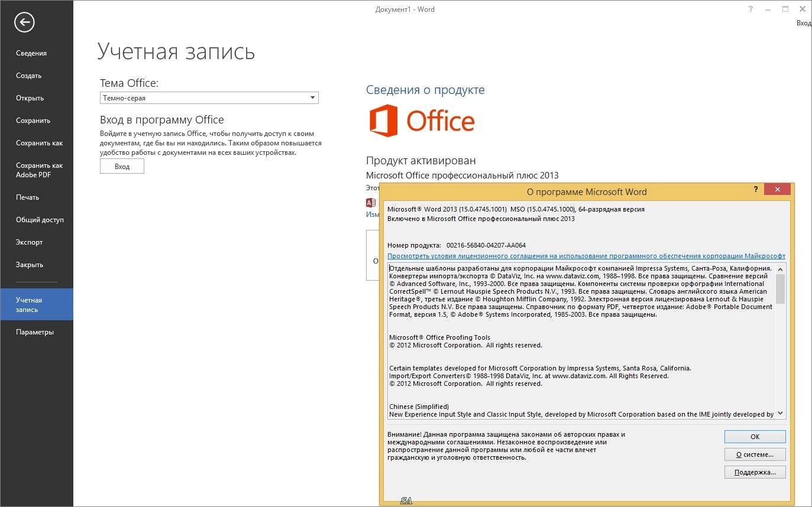Close the О программе Microsoft Word dialog

pyautogui.click(x=777, y=190)
